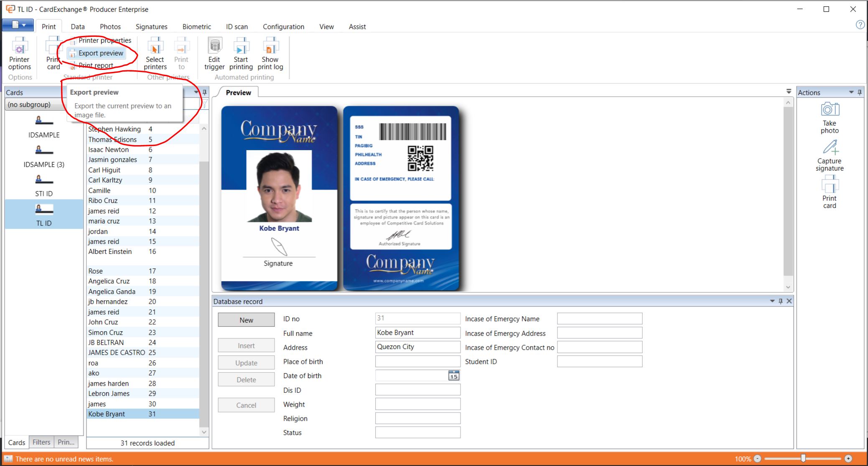Expand the Actions panel dropdown arrow
This screenshot has height=466, width=868.
(851, 92)
